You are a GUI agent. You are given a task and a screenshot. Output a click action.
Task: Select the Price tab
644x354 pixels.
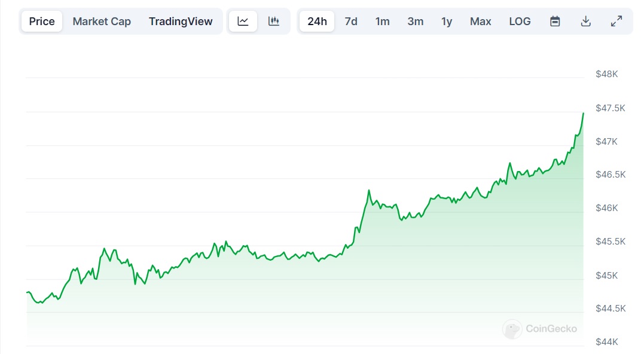(41, 21)
